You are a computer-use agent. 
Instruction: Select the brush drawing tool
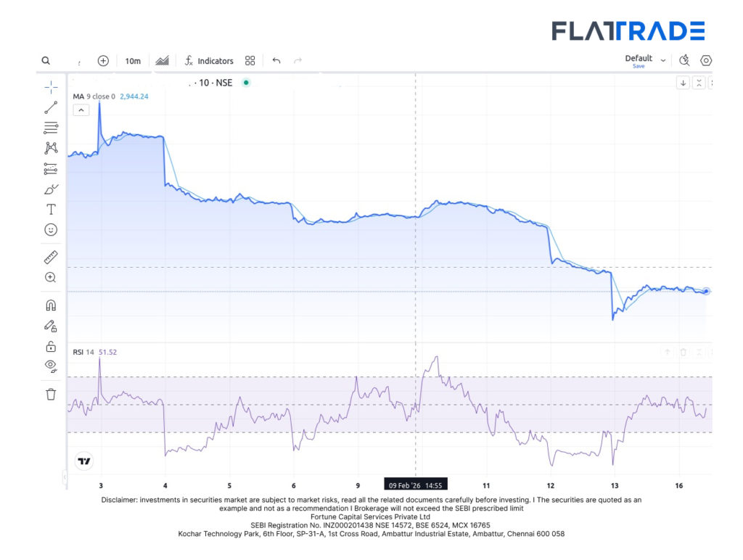point(51,190)
